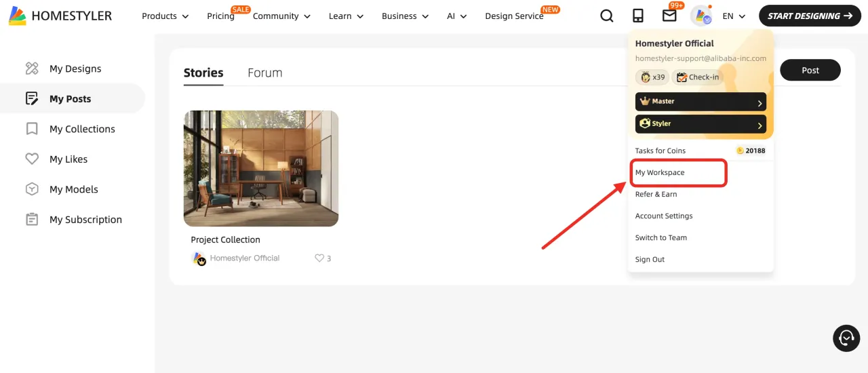Open the mail inbox icon
The width and height of the screenshot is (868, 373).
[669, 16]
